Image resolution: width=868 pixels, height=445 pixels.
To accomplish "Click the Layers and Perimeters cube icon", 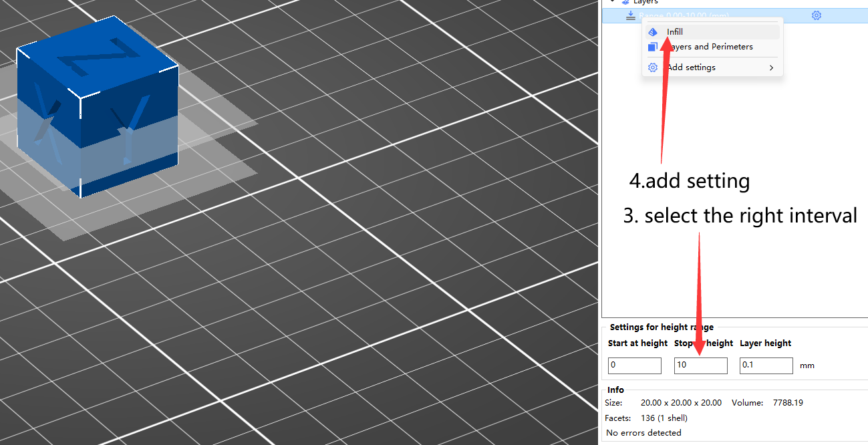I will (653, 47).
